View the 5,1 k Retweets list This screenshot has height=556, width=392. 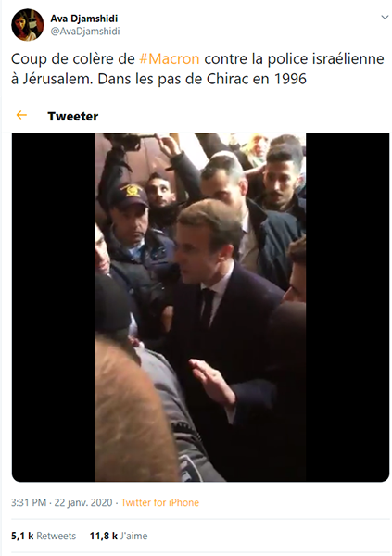click(x=44, y=536)
